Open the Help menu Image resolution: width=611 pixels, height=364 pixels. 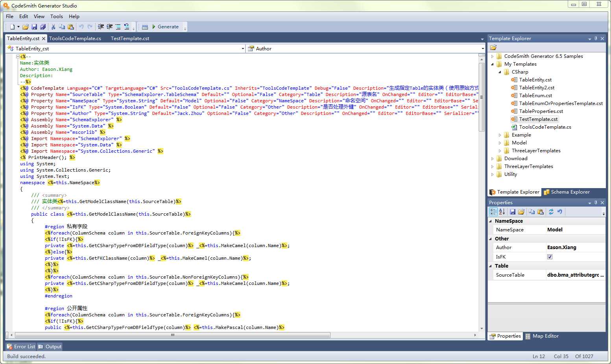coord(74,16)
